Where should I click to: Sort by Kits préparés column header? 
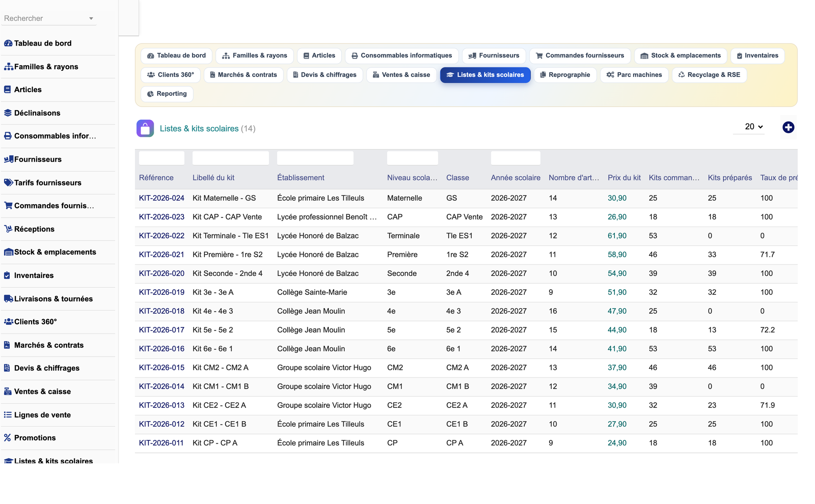pos(730,178)
